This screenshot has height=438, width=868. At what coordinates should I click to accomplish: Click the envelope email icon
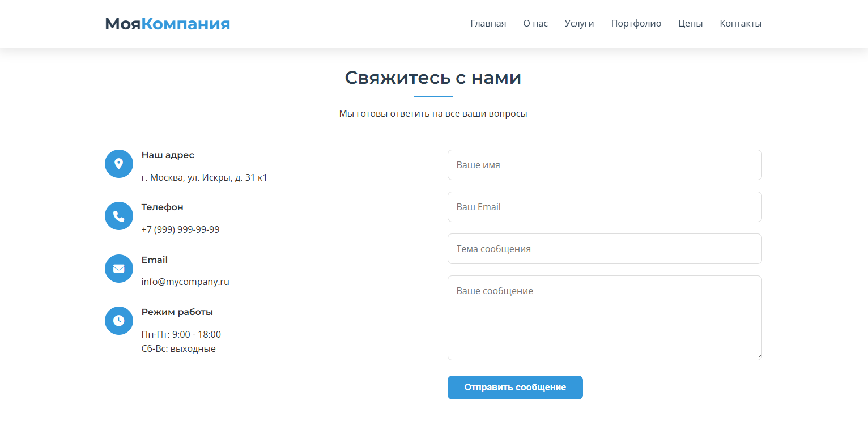coord(119,269)
